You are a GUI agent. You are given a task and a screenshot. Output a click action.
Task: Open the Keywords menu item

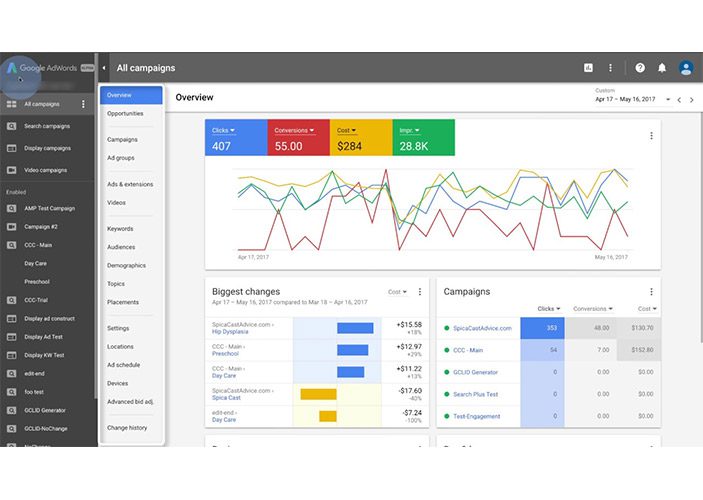[x=120, y=229]
